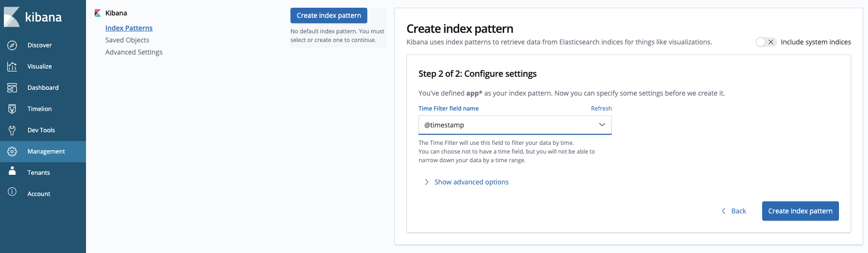Click the chevron beside Show advanced options
Viewport: 868px width, 253px height.
(x=426, y=182)
